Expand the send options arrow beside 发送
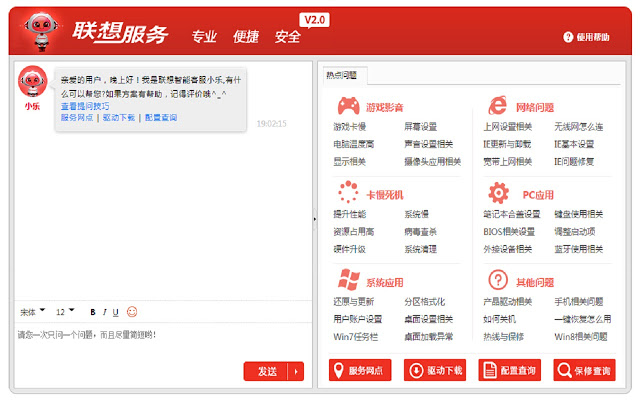Screen dimensions: 640x400 point(296,371)
